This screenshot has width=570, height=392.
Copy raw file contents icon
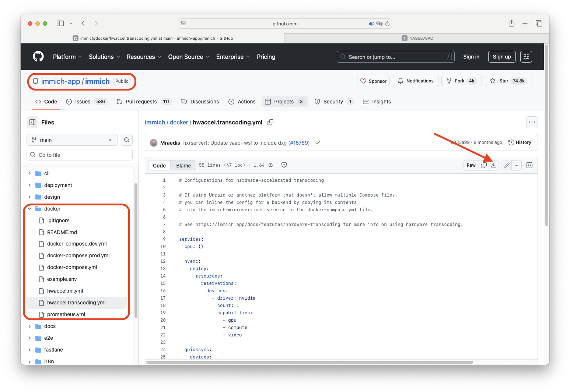(x=484, y=165)
